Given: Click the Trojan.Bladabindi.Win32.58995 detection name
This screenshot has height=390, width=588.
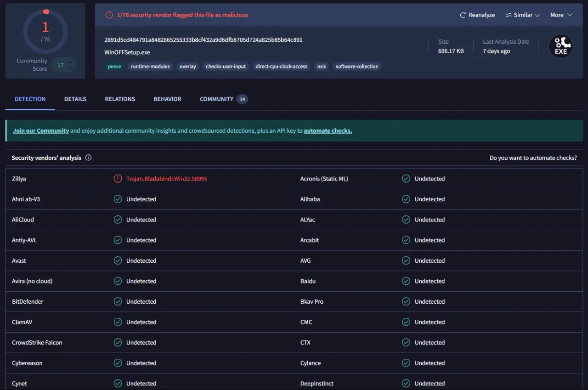Looking at the screenshot, I should 167,179.
